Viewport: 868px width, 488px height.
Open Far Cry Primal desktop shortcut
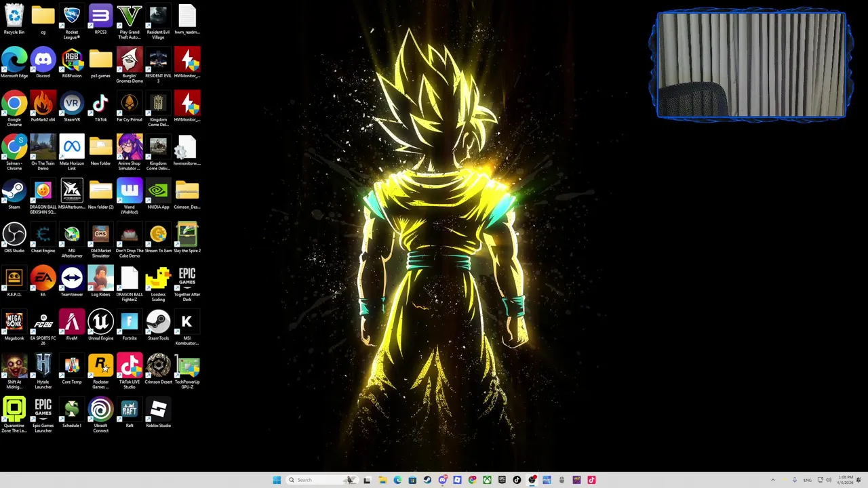coord(130,106)
